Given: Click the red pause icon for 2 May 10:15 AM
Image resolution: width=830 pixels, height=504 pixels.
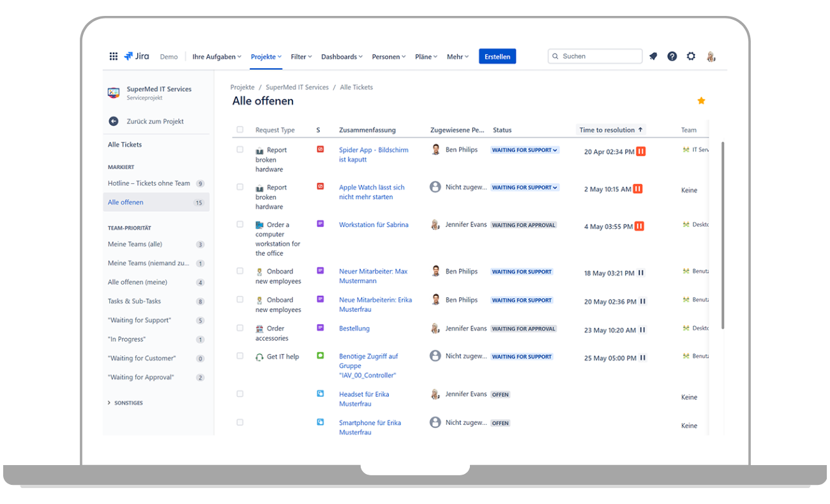Looking at the screenshot, I should tap(638, 189).
